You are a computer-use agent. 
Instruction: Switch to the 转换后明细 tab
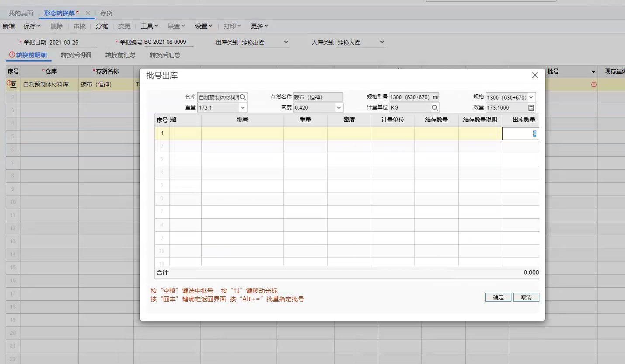[x=76, y=55]
